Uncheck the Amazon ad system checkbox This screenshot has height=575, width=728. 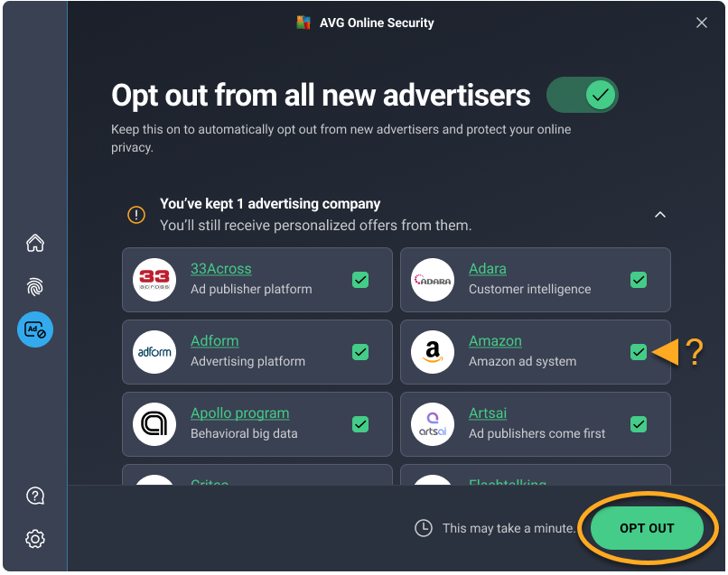tap(639, 352)
